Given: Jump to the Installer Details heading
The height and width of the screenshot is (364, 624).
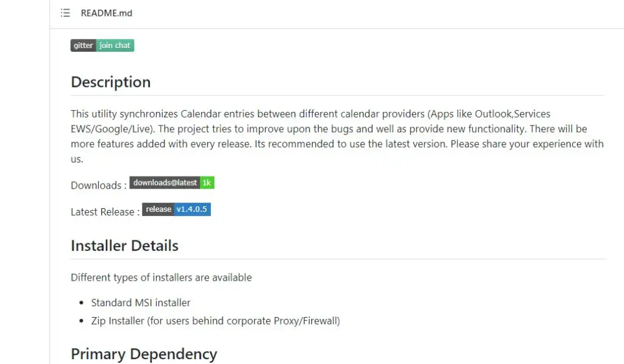Looking at the screenshot, I should tap(124, 245).
